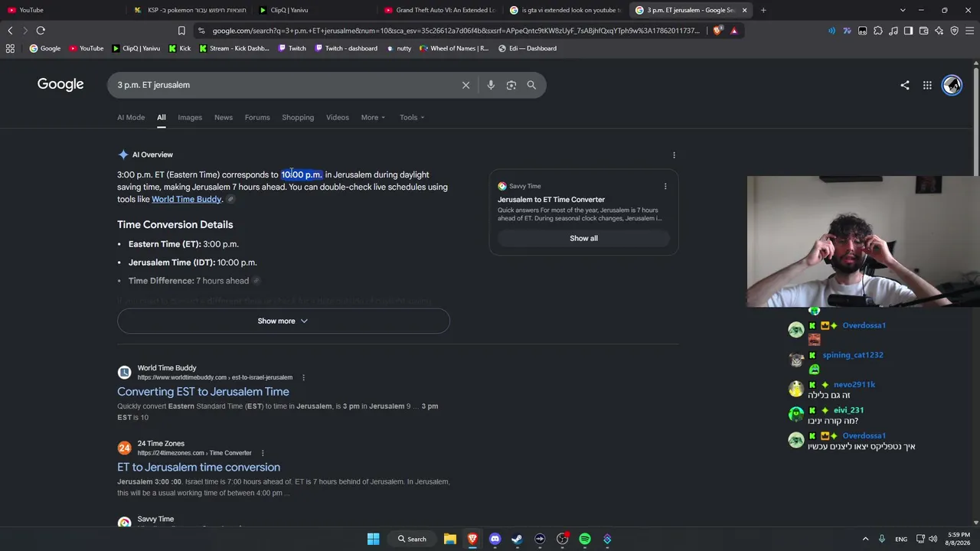Open Converting EST to Jerusalem Time result
Viewport: 980px width, 551px height.
click(x=203, y=392)
